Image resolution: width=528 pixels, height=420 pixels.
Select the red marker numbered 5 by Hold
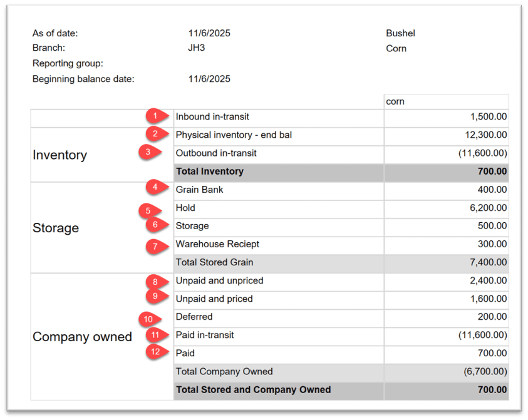[149, 211]
